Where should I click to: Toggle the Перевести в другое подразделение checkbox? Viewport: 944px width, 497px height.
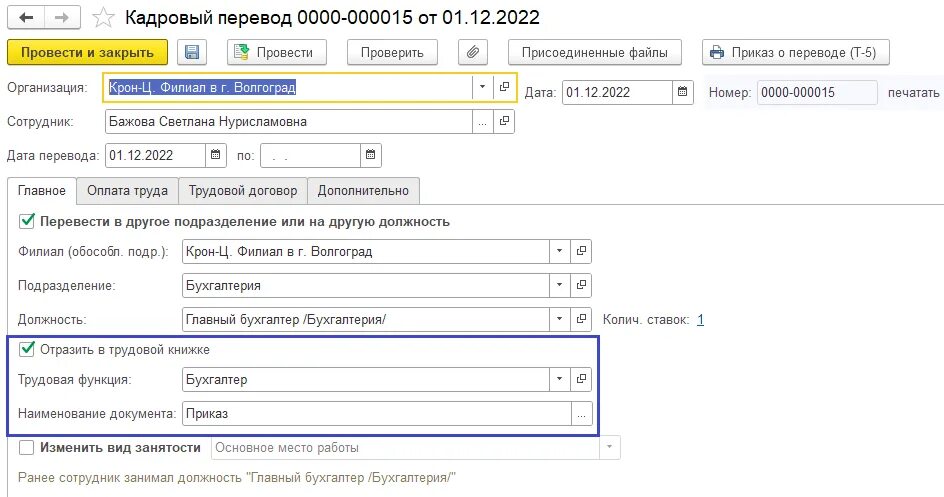pyautogui.click(x=26, y=221)
